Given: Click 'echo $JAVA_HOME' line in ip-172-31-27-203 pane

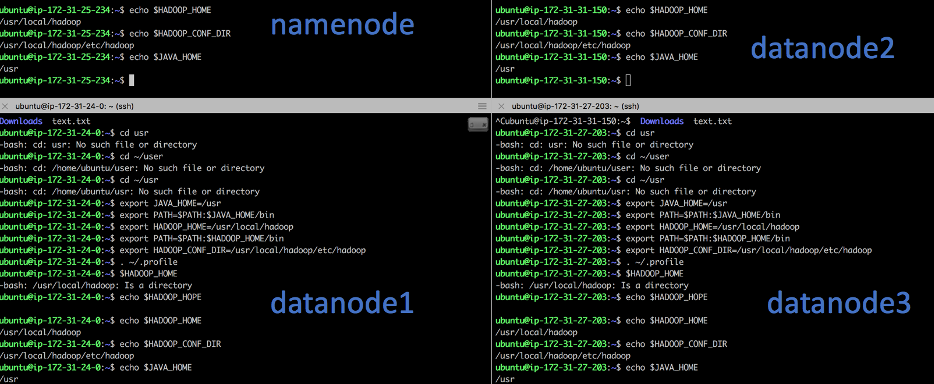Looking at the screenshot, I should coord(661,368).
